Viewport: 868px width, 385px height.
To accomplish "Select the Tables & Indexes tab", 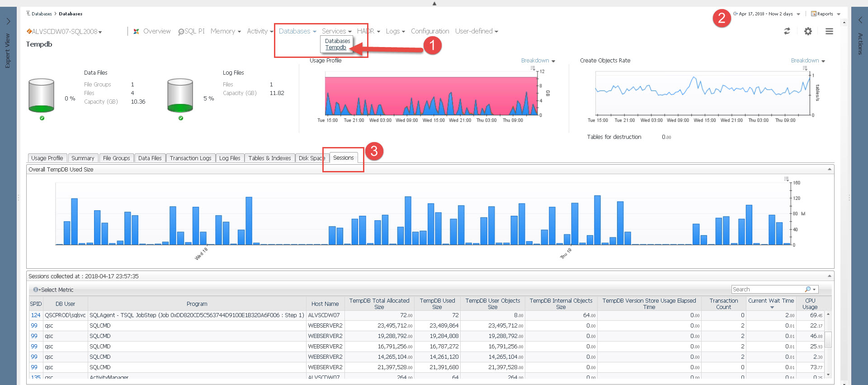I will 269,158.
